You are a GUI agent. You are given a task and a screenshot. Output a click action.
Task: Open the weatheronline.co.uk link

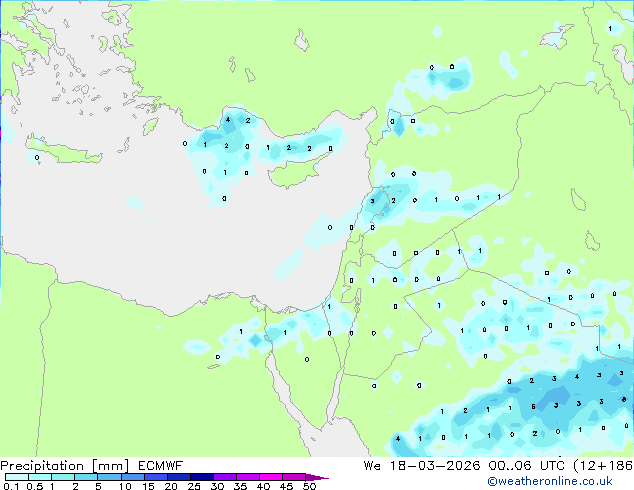550,481
